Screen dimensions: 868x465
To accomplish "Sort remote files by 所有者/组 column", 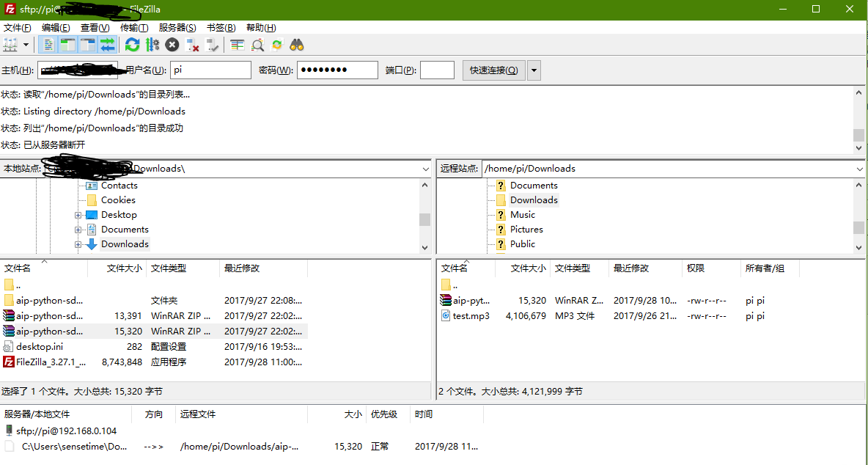I will point(770,268).
